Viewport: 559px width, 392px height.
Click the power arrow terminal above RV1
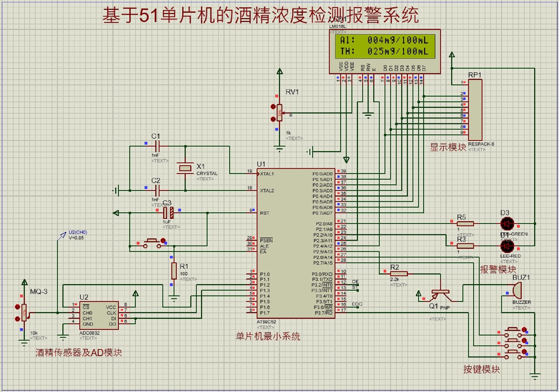click(279, 71)
